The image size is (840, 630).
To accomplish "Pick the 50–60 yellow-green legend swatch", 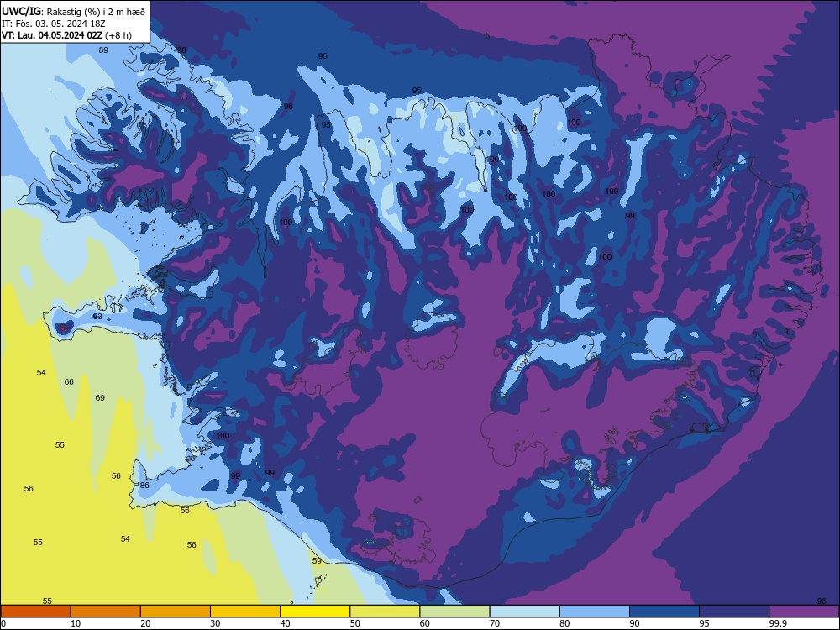I will (385, 612).
